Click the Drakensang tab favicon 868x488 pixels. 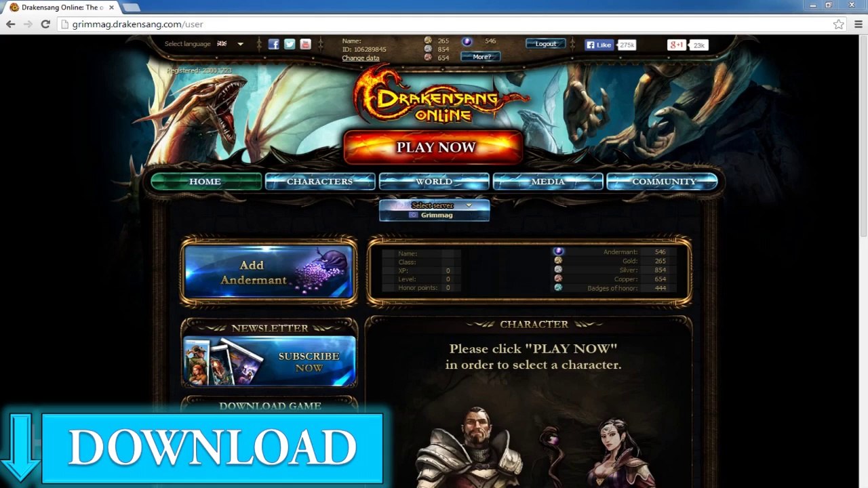[14, 7]
